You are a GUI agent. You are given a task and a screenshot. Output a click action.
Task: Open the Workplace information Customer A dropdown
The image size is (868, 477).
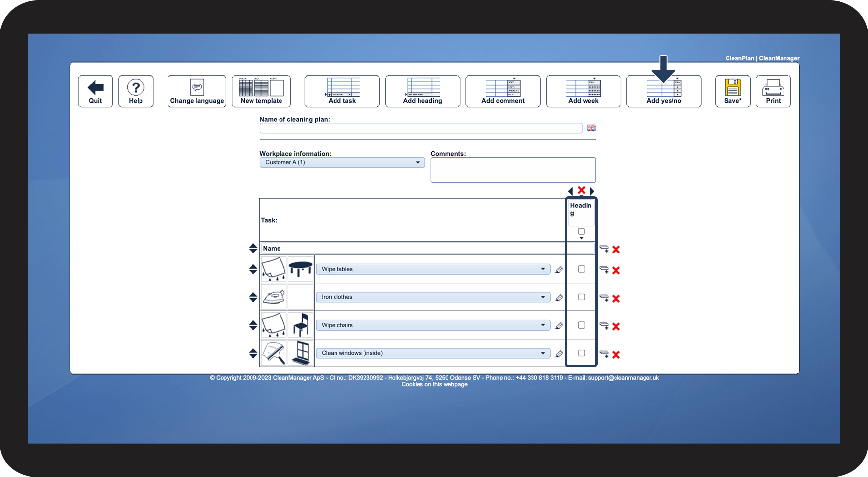click(342, 162)
